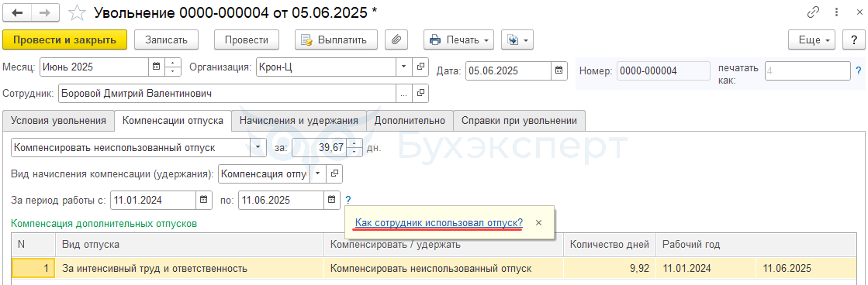Click the Месяц input field
Screen dimensions: 868x285
[94, 67]
